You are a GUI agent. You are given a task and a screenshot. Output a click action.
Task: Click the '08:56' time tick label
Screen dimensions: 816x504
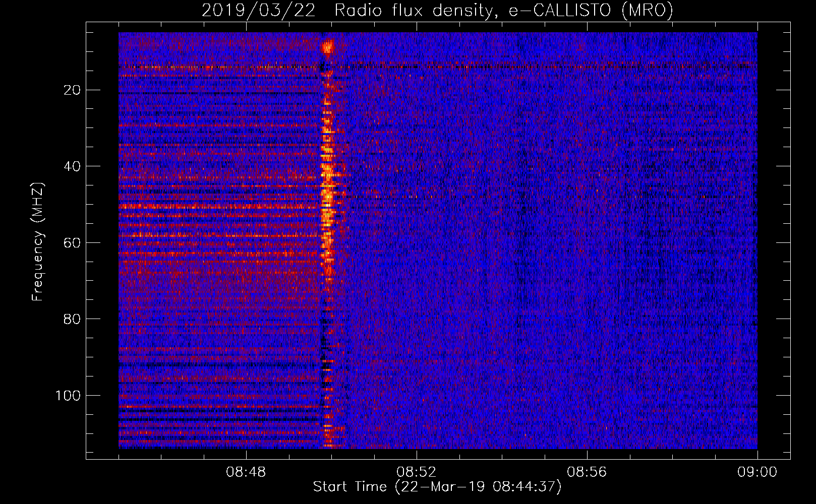587,472
